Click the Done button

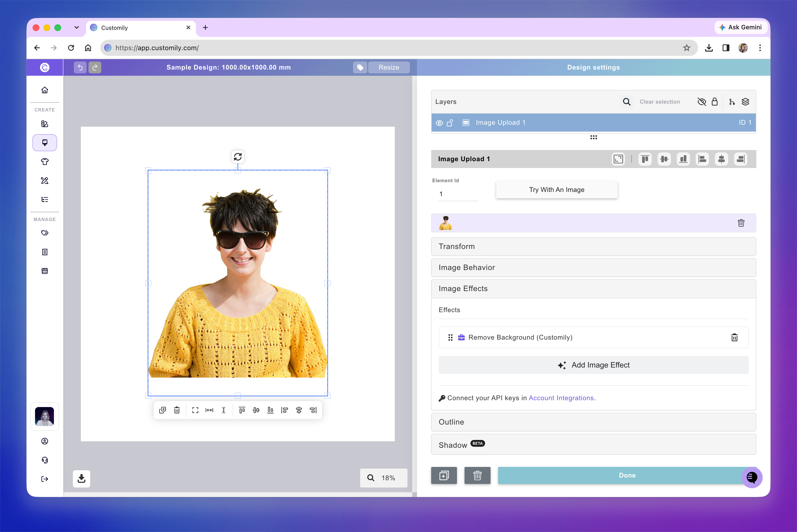[x=627, y=475]
